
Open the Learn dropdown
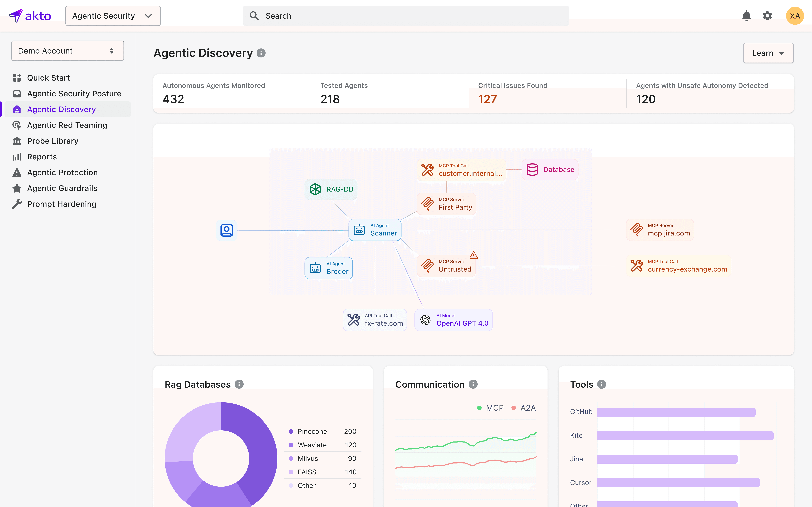pos(768,53)
